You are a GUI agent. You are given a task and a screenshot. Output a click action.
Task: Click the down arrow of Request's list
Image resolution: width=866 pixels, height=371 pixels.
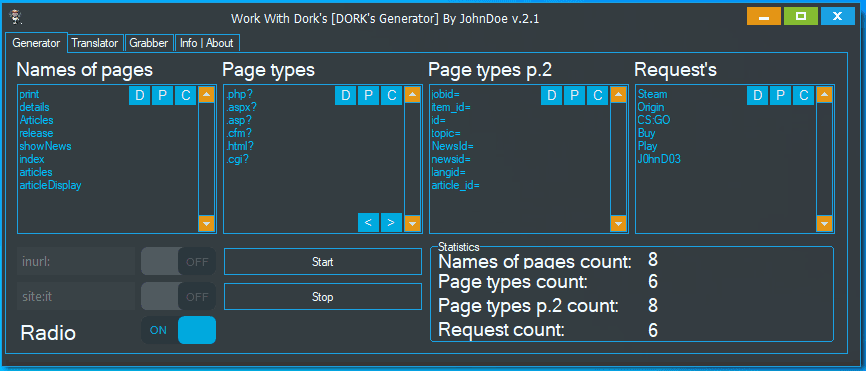click(x=824, y=224)
